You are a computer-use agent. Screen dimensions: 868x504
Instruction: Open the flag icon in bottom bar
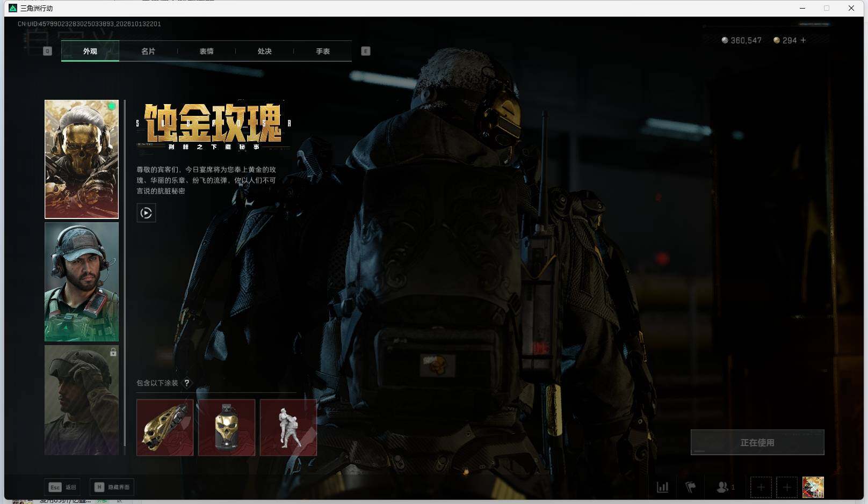click(x=691, y=487)
